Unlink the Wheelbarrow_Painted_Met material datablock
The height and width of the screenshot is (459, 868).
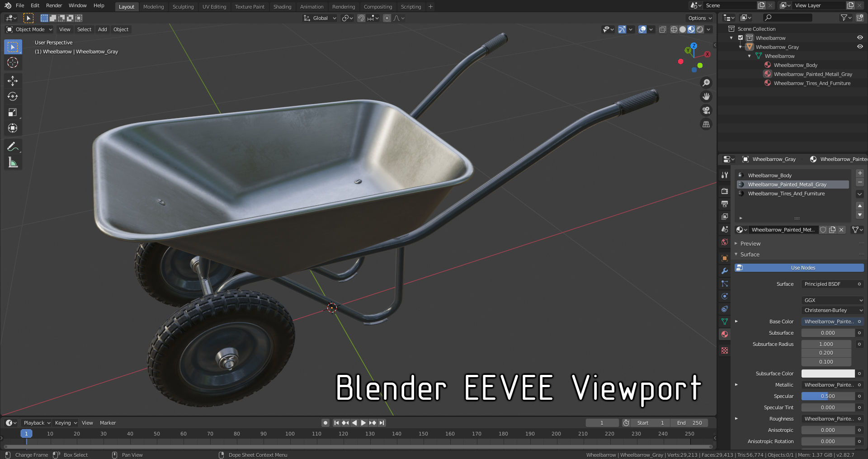(x=841, y=230)
